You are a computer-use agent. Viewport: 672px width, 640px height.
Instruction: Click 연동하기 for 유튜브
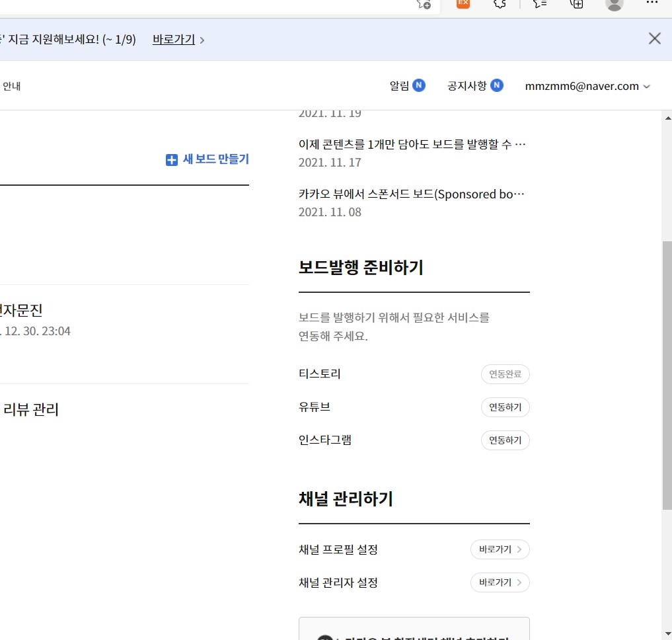click(505, 407)
